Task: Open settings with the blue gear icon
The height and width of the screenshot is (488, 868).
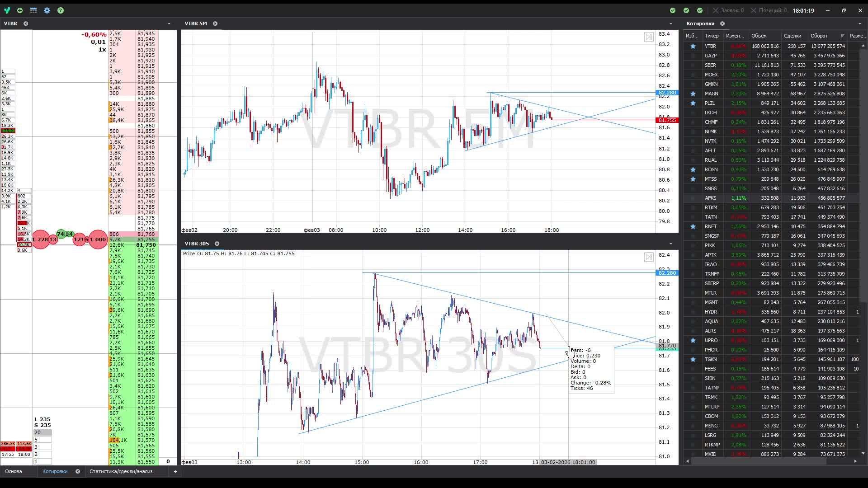Action: coord(47,10)
